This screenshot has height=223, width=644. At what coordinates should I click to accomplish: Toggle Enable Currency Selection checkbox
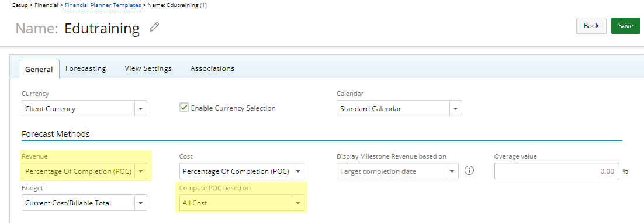[x=184, y=108]
